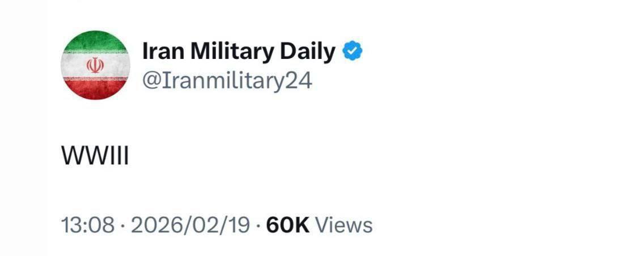The image size is (644, 256).
Task: Click the 60K view count number
Action: coord(287,225)
